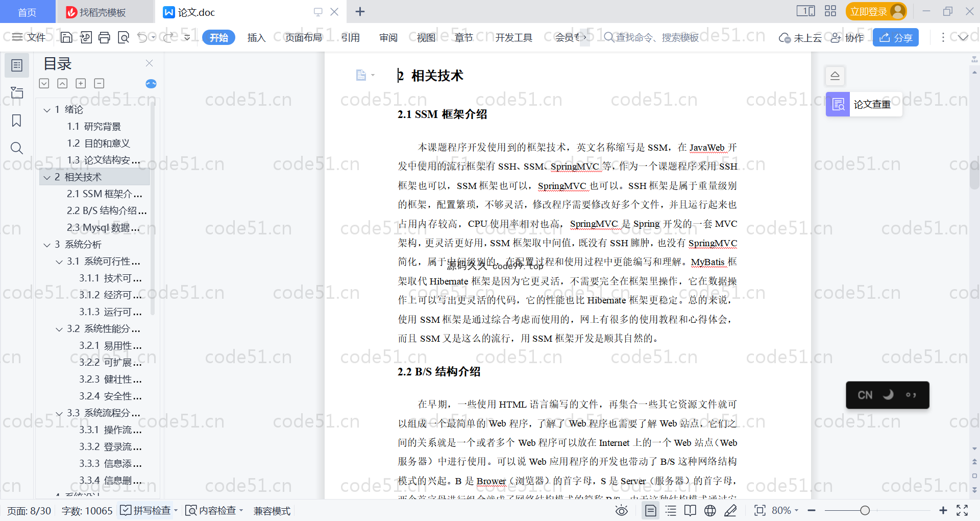This screenshot has height=521, width=980.
Task: Open the search sidebar icon
Action: coord(17,148)
